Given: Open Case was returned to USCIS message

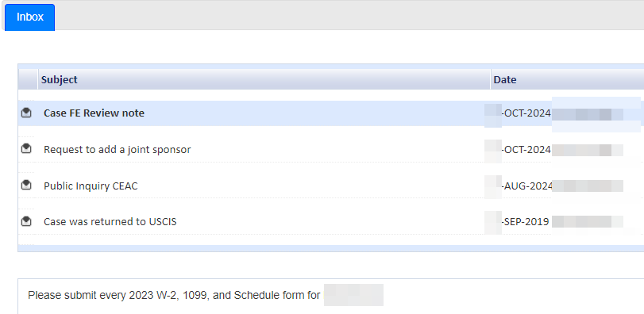Looking at the screenshot, I should click(x=110, y=222).
